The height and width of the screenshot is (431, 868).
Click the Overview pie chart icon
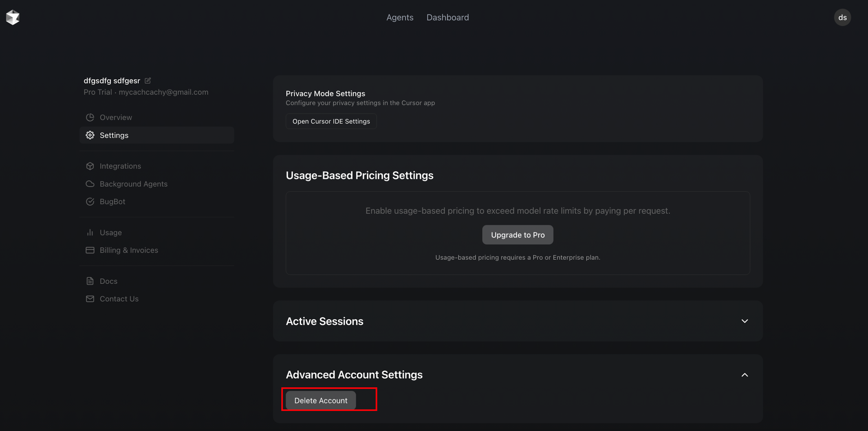click(x=90, y=117)
